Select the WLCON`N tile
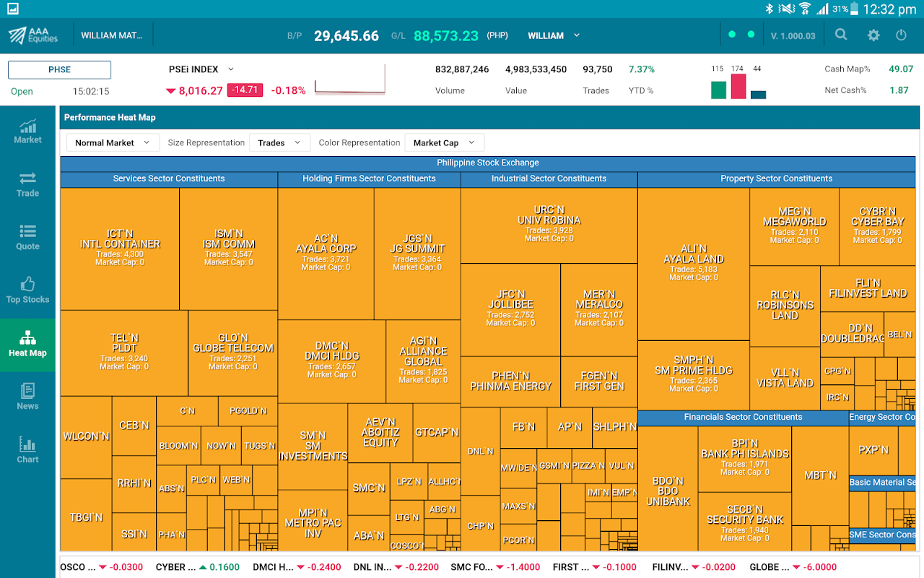This screenshot has height=578, width=924. (x=86, y=436)
